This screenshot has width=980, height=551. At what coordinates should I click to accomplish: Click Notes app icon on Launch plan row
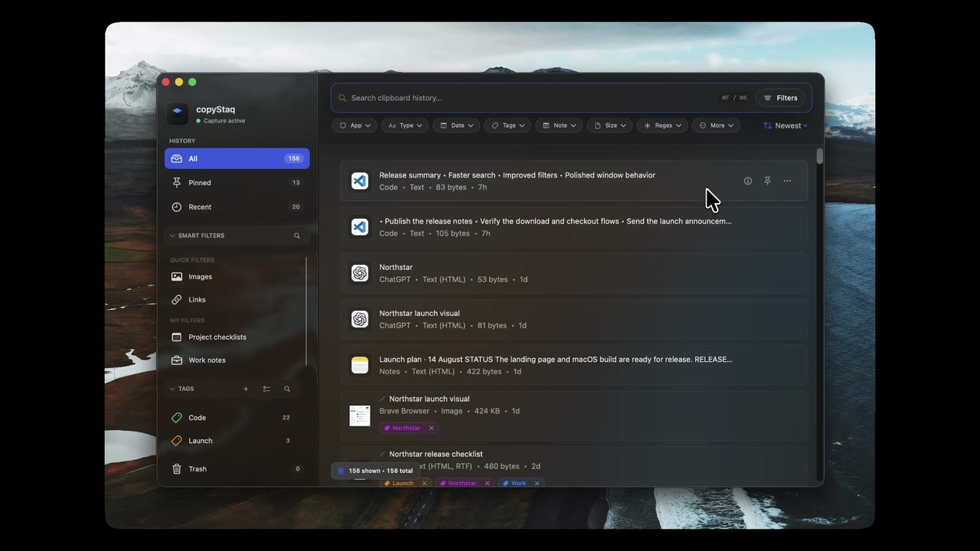point(360,365)
